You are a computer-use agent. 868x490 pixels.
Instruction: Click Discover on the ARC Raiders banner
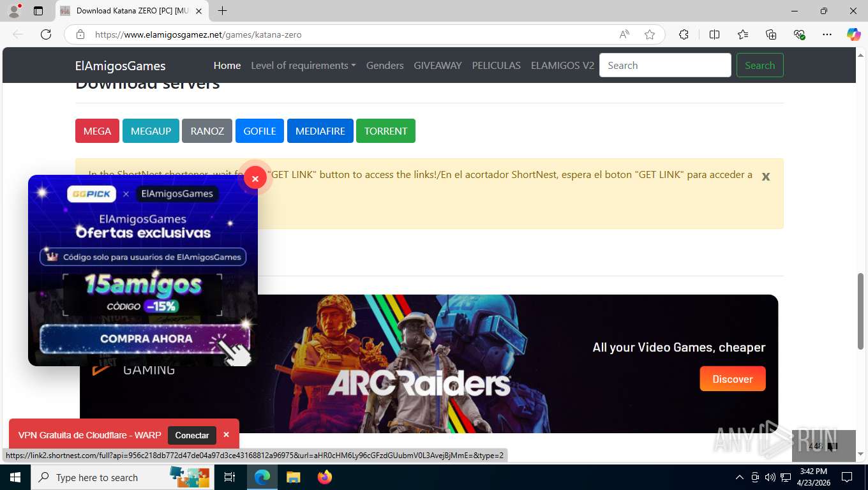(x=733, y=379)
